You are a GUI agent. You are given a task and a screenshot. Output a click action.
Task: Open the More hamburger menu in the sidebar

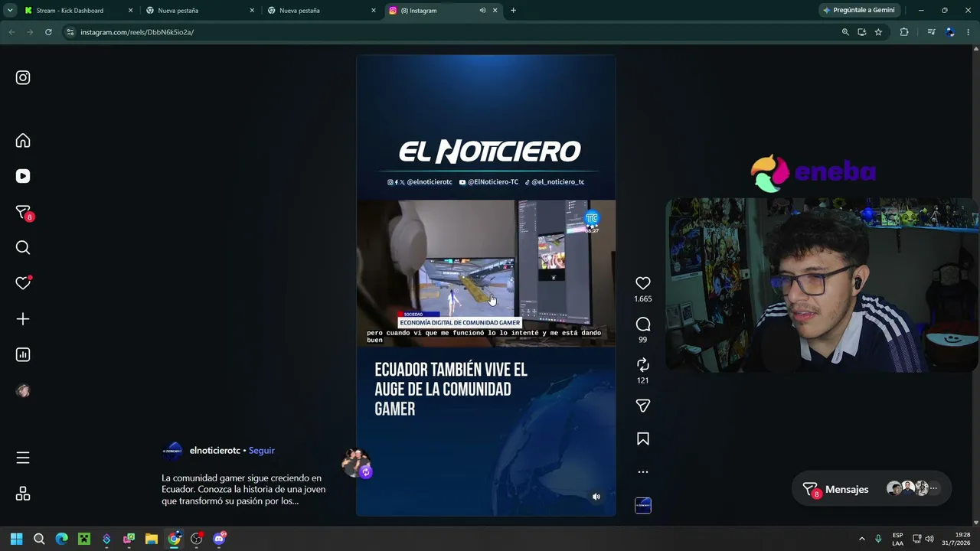23,458
